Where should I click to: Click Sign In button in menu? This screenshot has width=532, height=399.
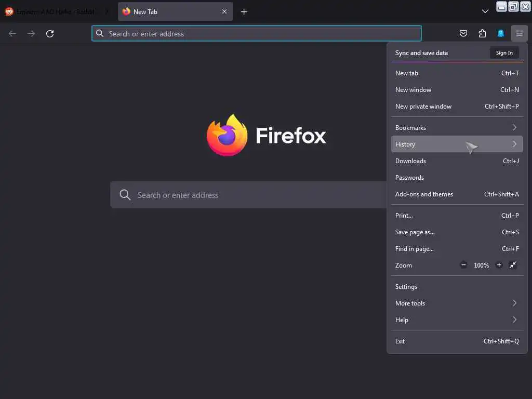tap(504, 52)
